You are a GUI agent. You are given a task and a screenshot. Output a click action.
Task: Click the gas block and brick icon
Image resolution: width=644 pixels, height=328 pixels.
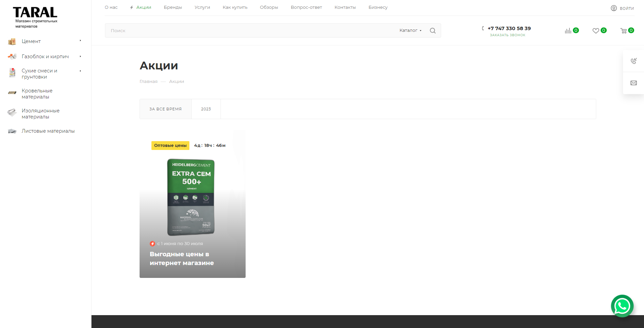tap(12, 57)
